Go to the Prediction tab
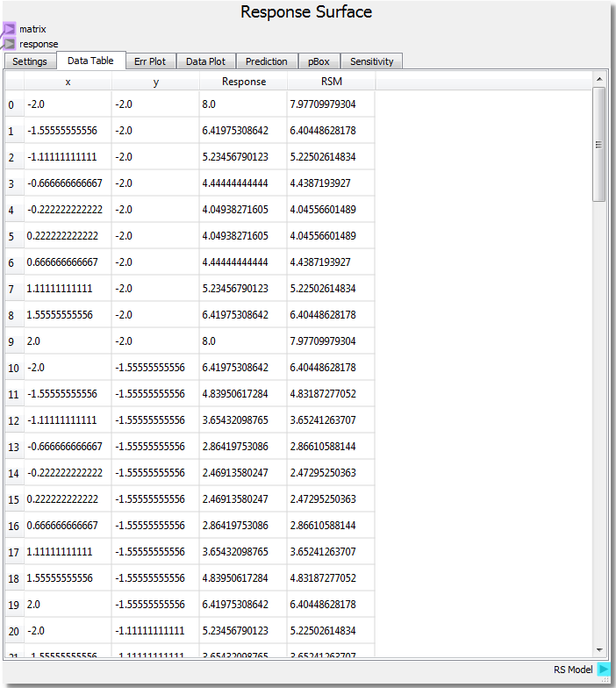 pos(267,61)
